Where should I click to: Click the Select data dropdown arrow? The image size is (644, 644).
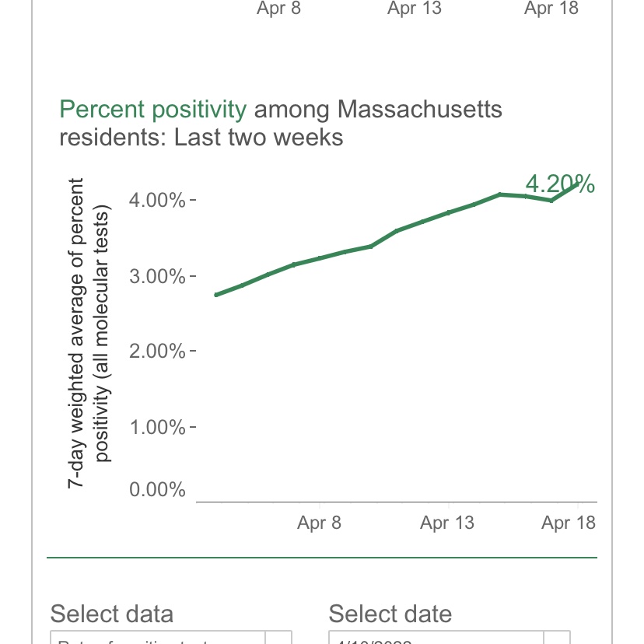tap(278, 638)
